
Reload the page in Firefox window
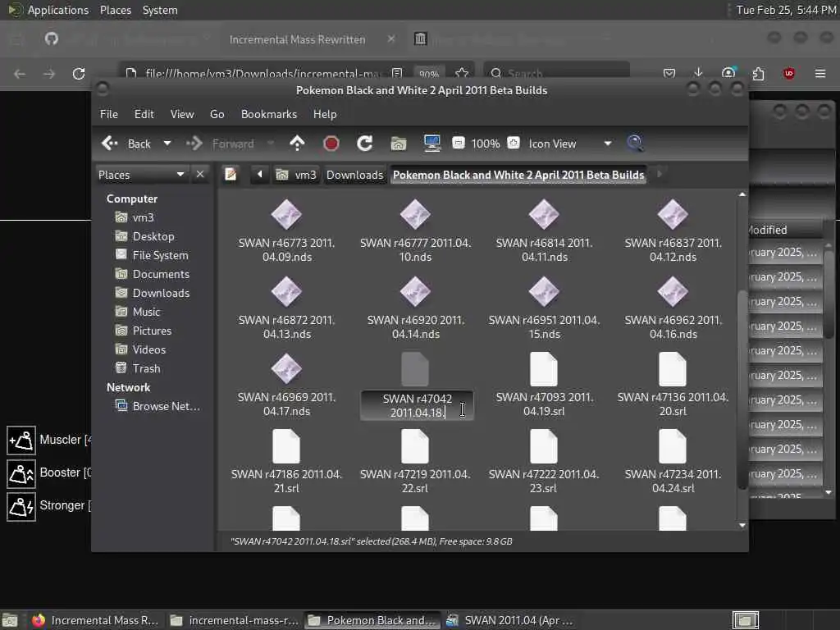pos(79,73)
